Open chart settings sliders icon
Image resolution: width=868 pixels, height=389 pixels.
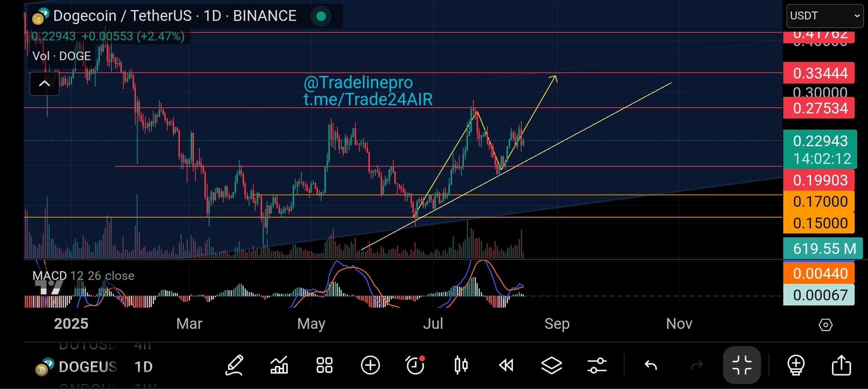coord(597,365)
